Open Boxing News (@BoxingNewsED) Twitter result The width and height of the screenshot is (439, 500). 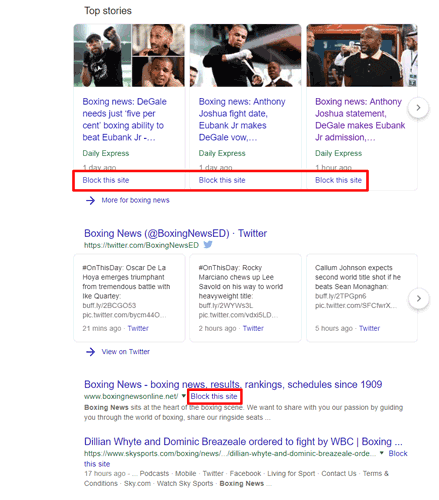175,233
